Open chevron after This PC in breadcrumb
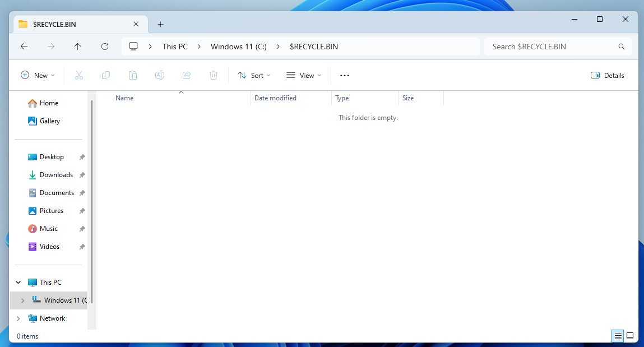644x347 pixels. (x=199, y=47)
